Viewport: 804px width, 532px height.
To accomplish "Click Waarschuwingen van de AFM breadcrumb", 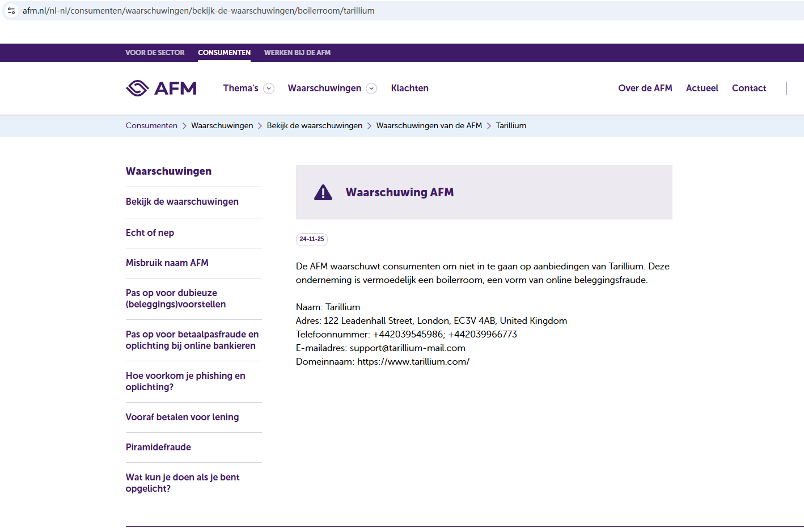I will click(x=429, y=125).
